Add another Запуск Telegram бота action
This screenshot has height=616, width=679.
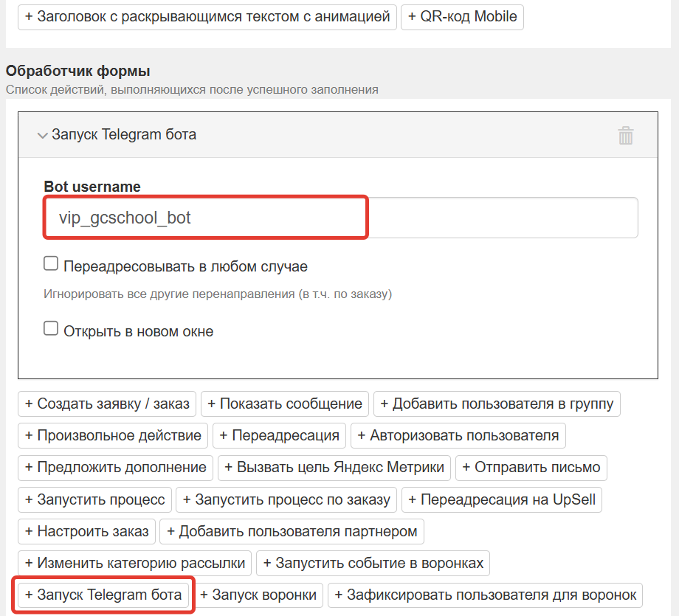[x=103, y=595]
